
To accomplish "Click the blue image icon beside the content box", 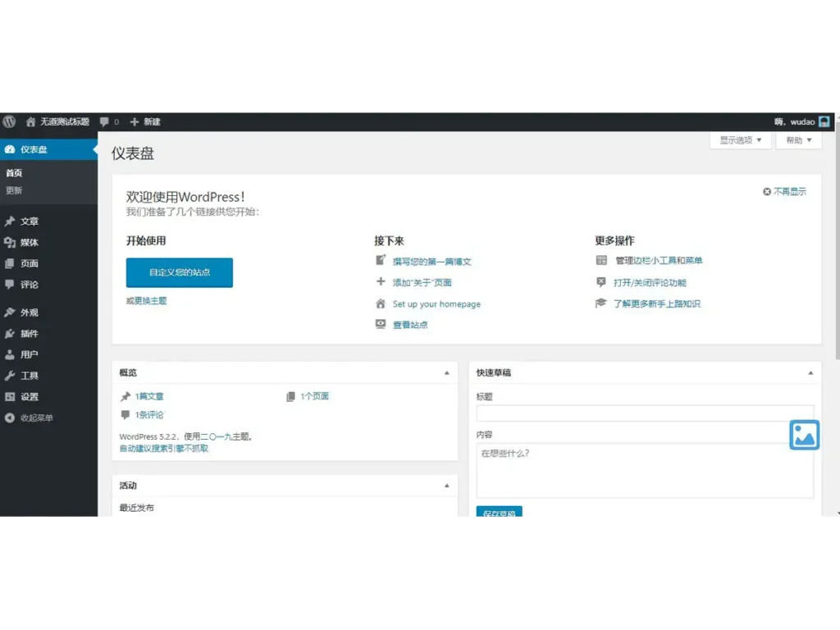I will 804,435.
